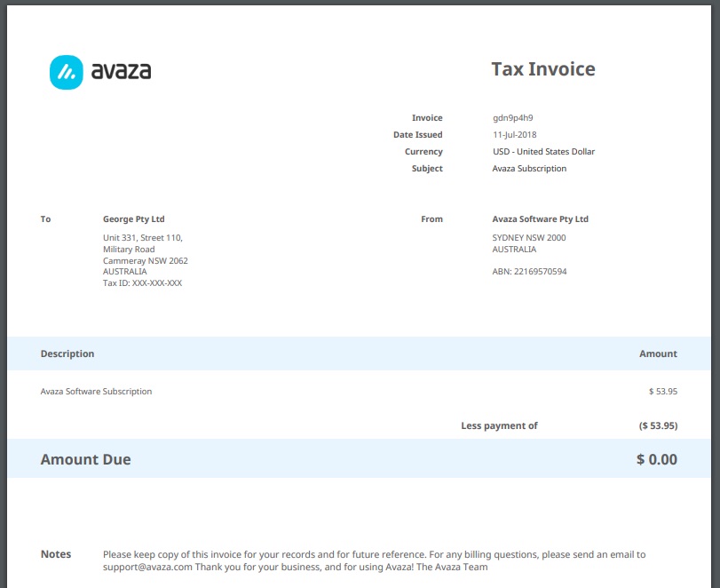720x588 pixels.
Task: Click the To label
Action: click(45, 219)
